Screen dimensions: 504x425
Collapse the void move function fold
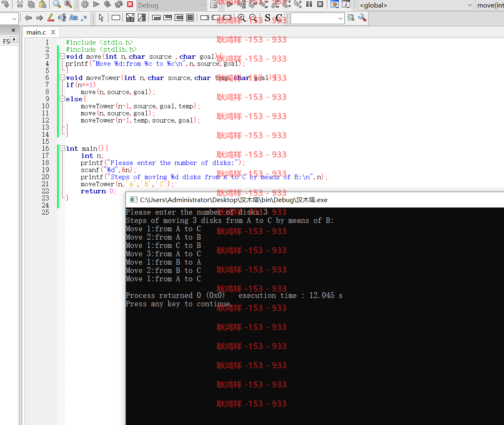click(62, 56)
